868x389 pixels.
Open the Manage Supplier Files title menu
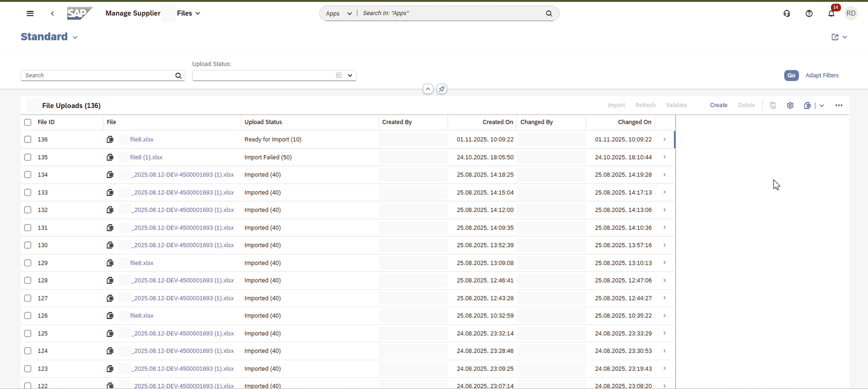[x=197, y=14]
